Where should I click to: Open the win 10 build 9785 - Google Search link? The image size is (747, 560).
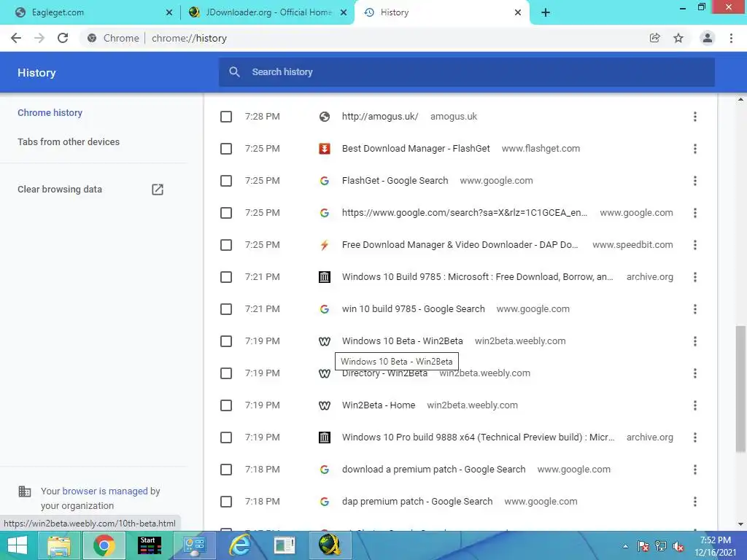(414, 309)
